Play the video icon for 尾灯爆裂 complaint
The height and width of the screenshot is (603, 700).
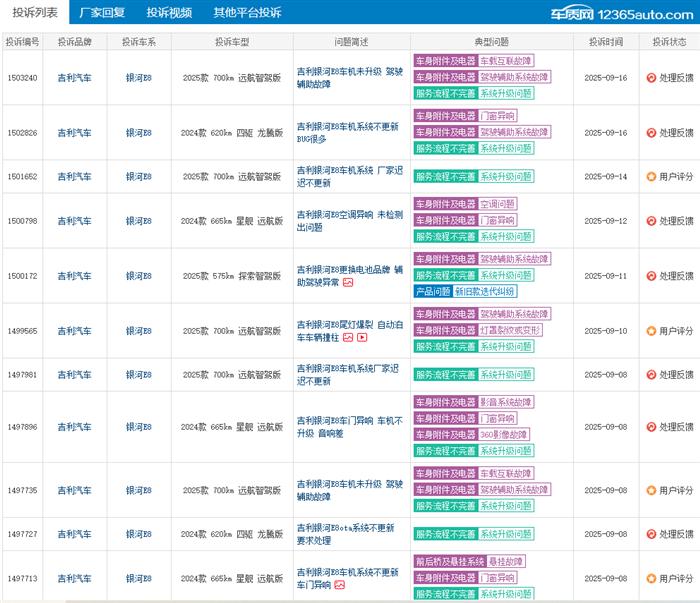pos(362,338)
